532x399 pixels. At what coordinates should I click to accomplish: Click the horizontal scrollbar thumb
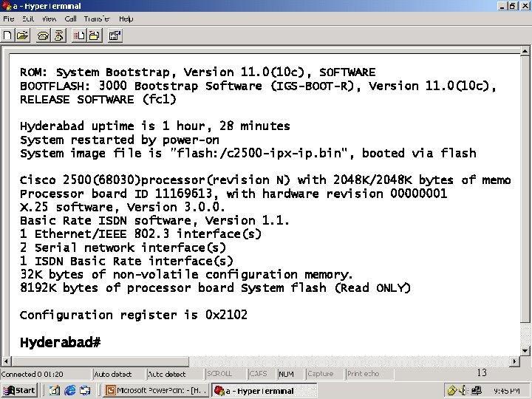(100, 361)
